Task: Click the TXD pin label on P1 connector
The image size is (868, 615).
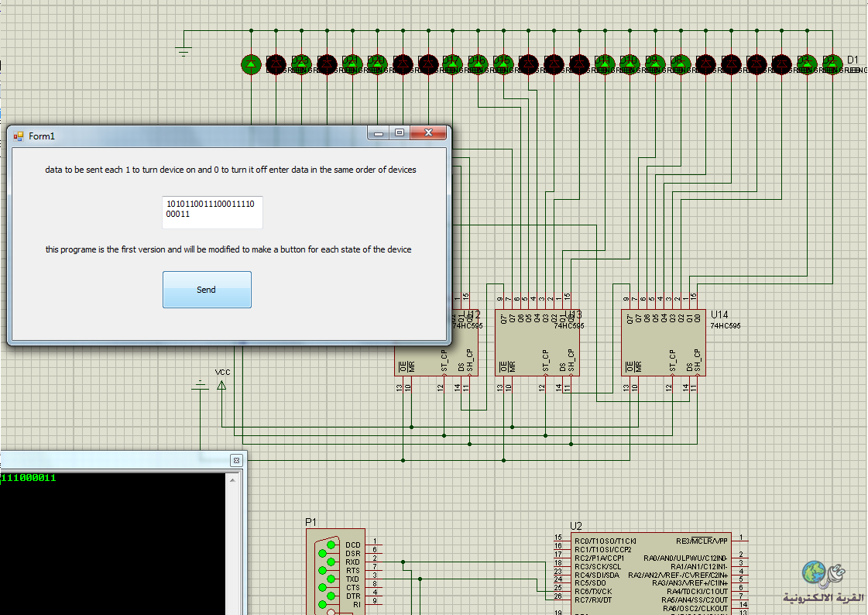Action: (352, 579)
